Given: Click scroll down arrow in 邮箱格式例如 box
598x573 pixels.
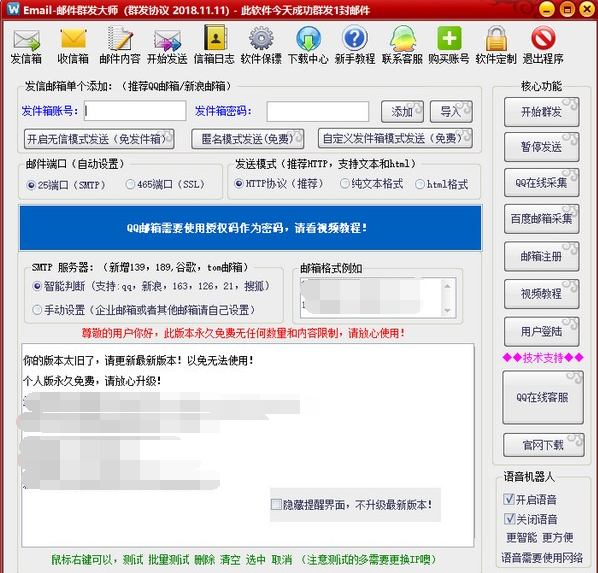Looking at the screenshot, I should pyautogui.click(x=447, y=310).
